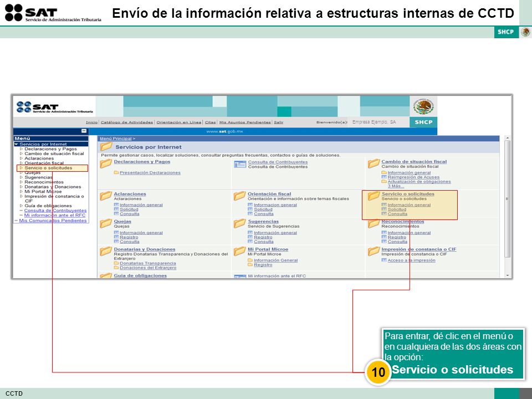Open Mis Asuntos Pendientes in the top navigation
The height and width of the screenshot is (399, 532).
[x=245, y=122]
